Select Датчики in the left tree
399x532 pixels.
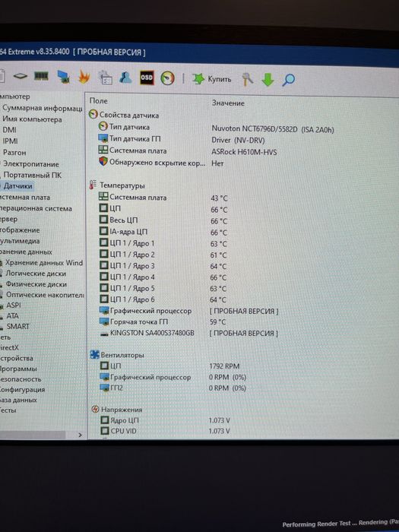(17, 186)
